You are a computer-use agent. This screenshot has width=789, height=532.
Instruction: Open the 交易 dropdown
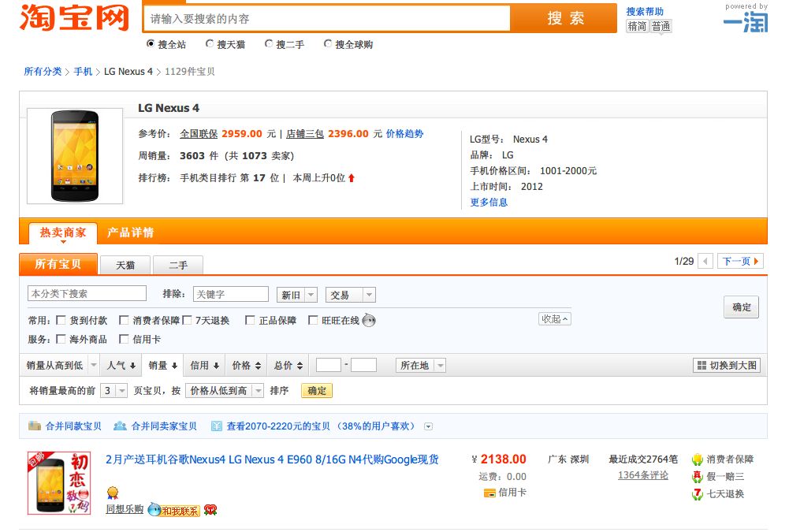[350, 295]
